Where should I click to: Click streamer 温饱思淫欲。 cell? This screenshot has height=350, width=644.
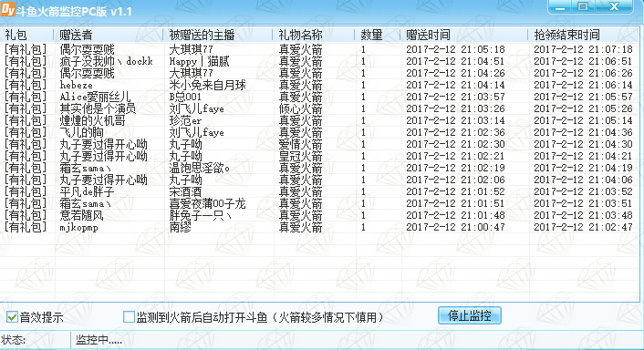tap(199, 169)
